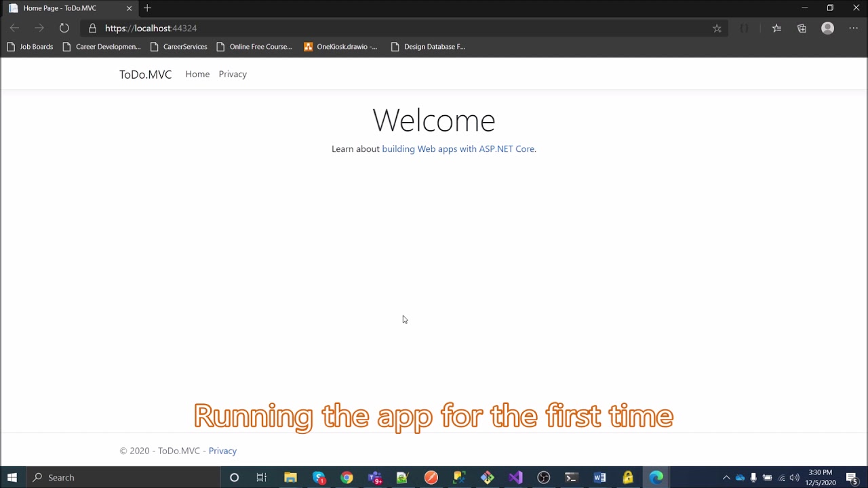
Task: Open Cortana circle icon on taskbar
Action: point(234,477)
